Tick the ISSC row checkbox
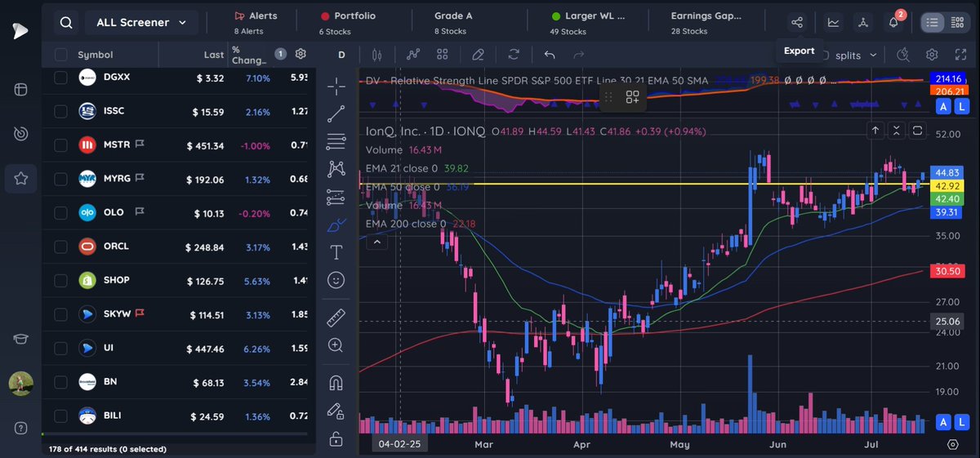The height and width of the screenshot is (458, 980). point(60,111)
